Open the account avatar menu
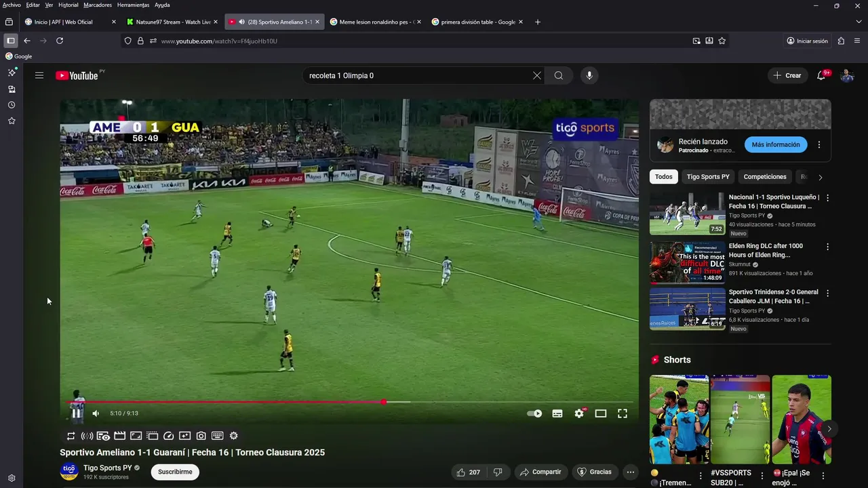Image resolution: width=868 pixels, height=488 pixels. (847, 75)
